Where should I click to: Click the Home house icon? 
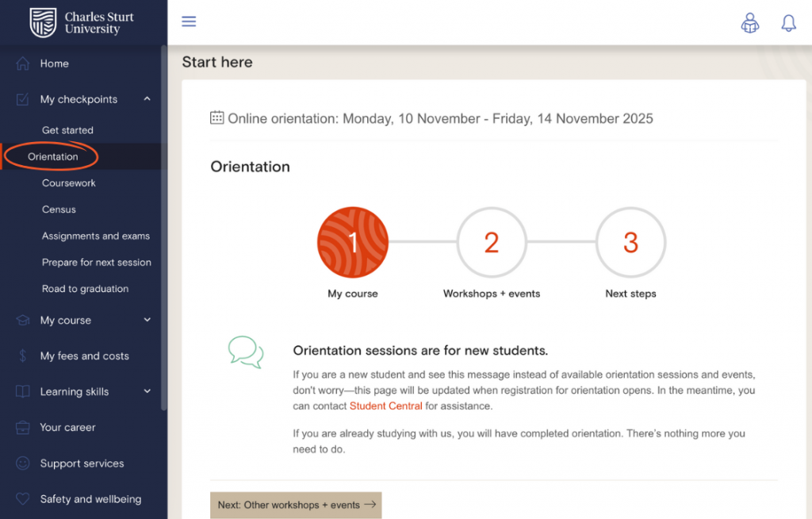[x=23, y=63]
